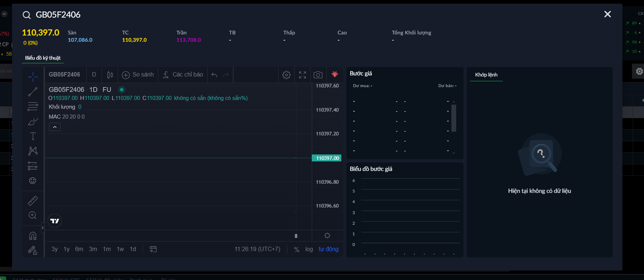The image size is (644, 280).
Task: Toggle log scale on chart
Action: pyautogui.click(x=309, y=249)
